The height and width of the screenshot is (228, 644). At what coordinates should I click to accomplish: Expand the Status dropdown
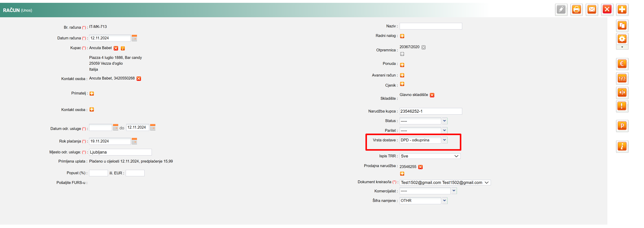(444, 121)
